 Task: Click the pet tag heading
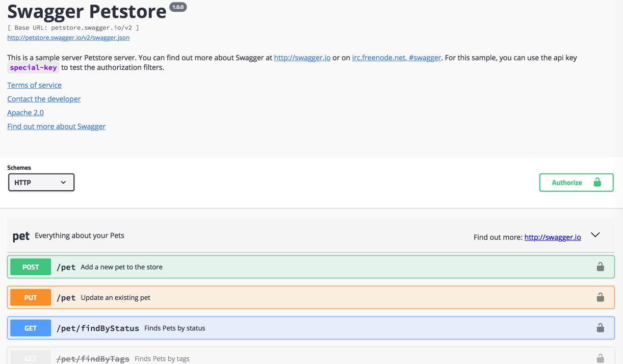pos(21,236)
